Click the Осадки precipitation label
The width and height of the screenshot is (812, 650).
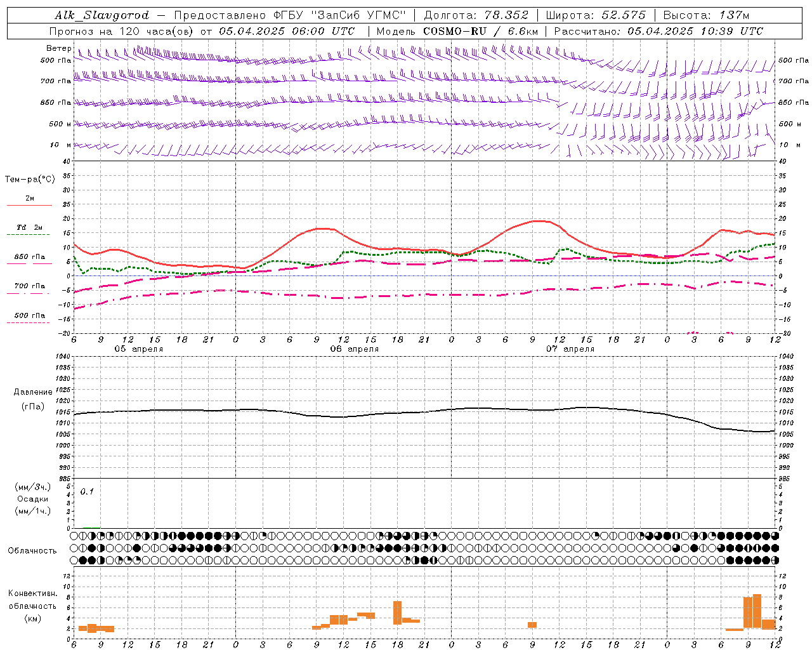[x=33, y=499]
